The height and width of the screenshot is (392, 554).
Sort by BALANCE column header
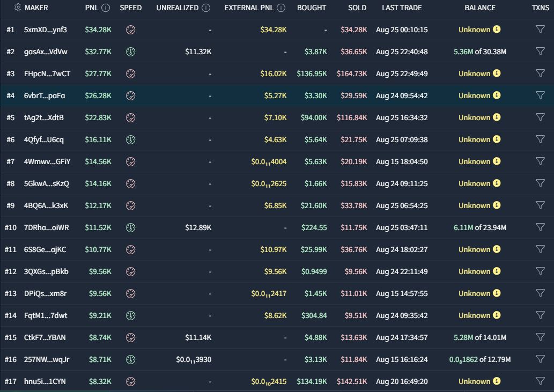[480, 8]
